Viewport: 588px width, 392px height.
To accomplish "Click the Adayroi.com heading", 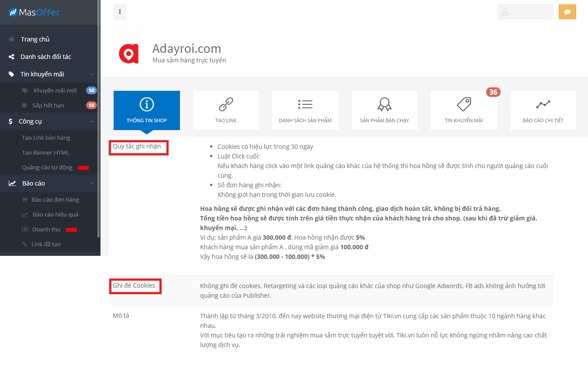I will 187,48.
